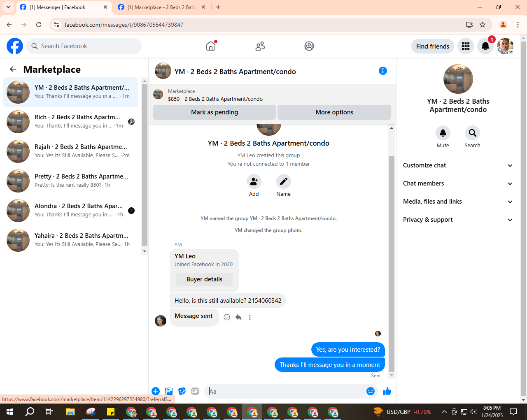Open the Alondra conversation in chat list
Screen dimensions: 527x420
coord(71,211)
